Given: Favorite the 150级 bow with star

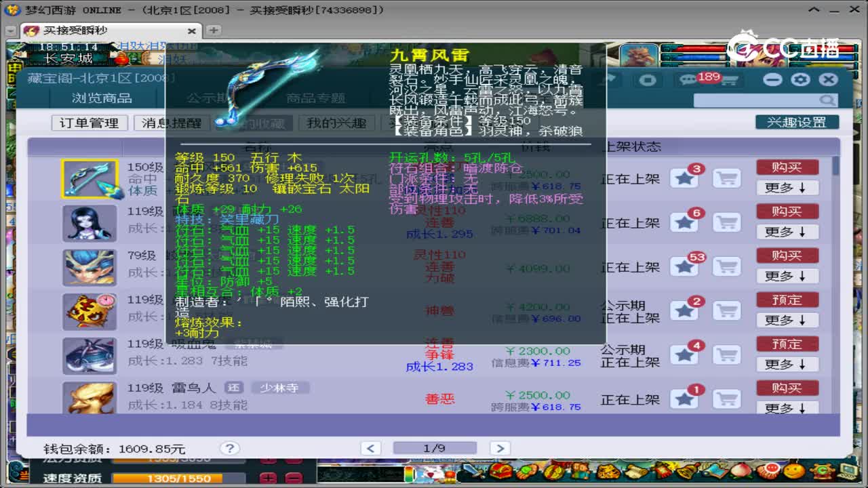Looking at the screenshot, I should click(684, 178).
